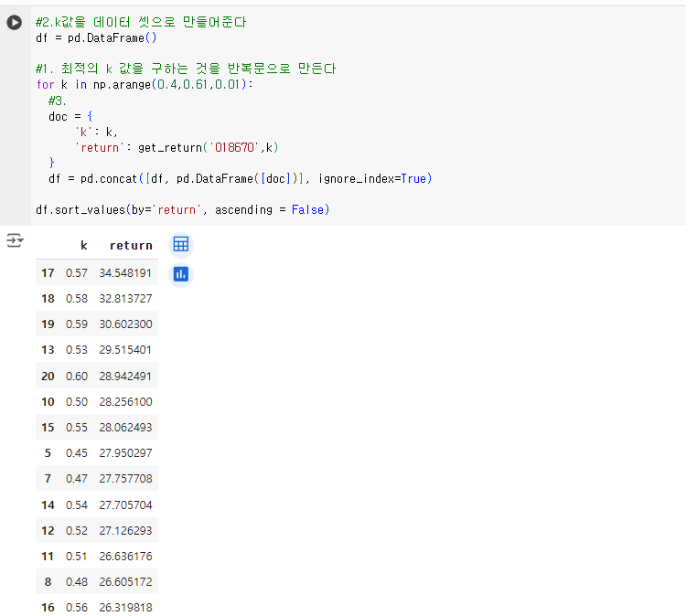Select return value 34.548191
The height and width of the screenshot is (616, 686).
tap(125, 272)
